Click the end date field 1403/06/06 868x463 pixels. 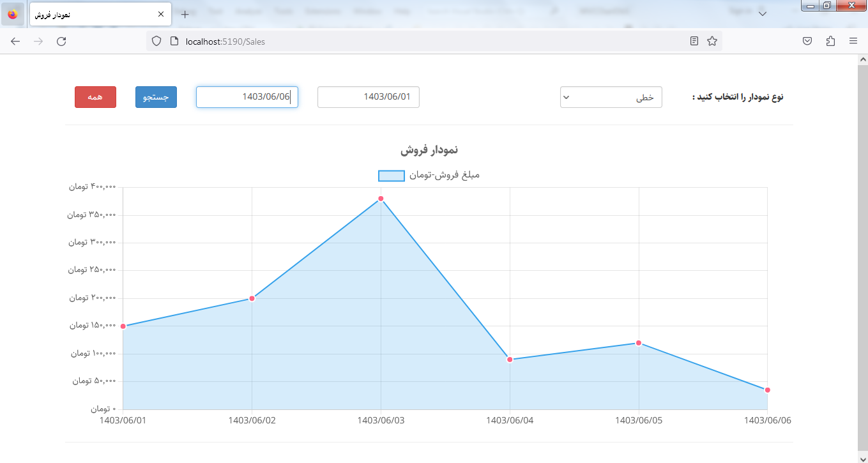click(x=247, y=97)
